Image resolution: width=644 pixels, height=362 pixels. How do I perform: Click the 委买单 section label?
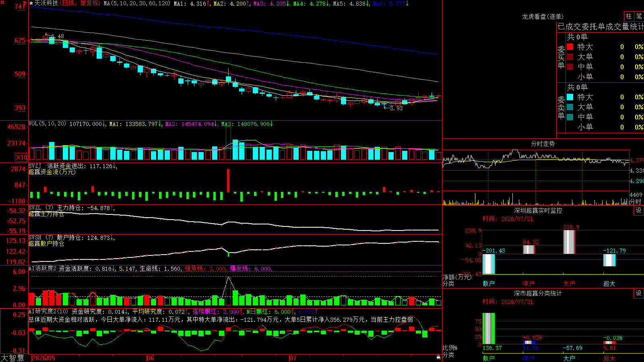pos(561,57)
